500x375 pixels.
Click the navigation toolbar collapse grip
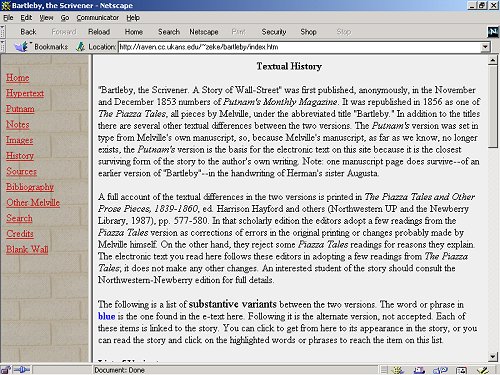point(3,32)
